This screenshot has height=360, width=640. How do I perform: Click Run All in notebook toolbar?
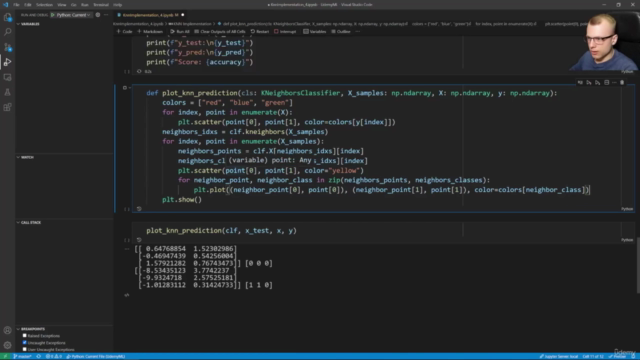tap(180, 31)
